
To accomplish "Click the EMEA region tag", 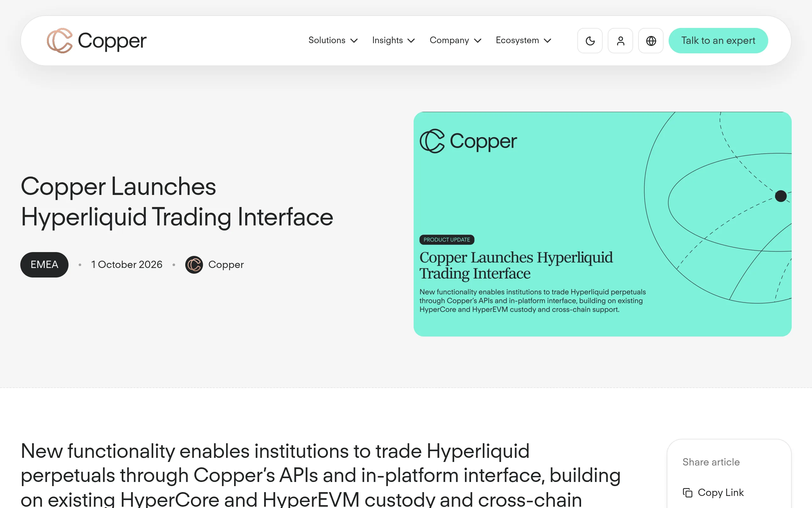I will 44,265.
